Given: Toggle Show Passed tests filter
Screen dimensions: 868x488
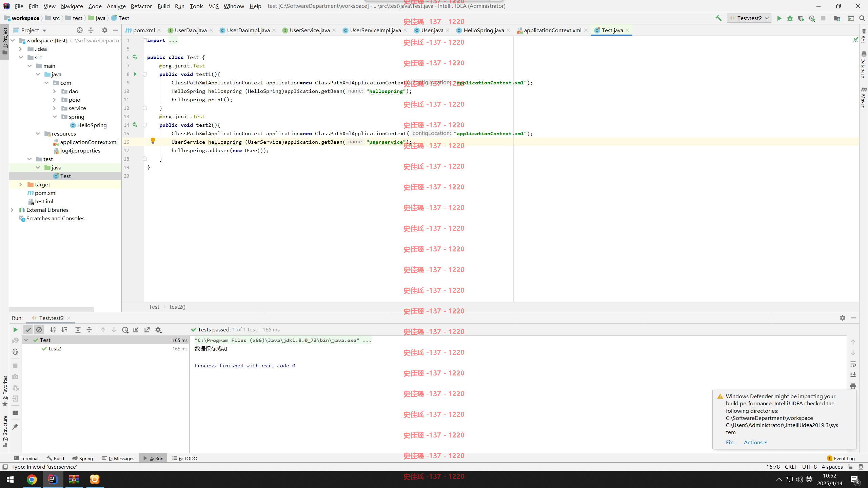Looking at the screenshot, I should 28,330.
